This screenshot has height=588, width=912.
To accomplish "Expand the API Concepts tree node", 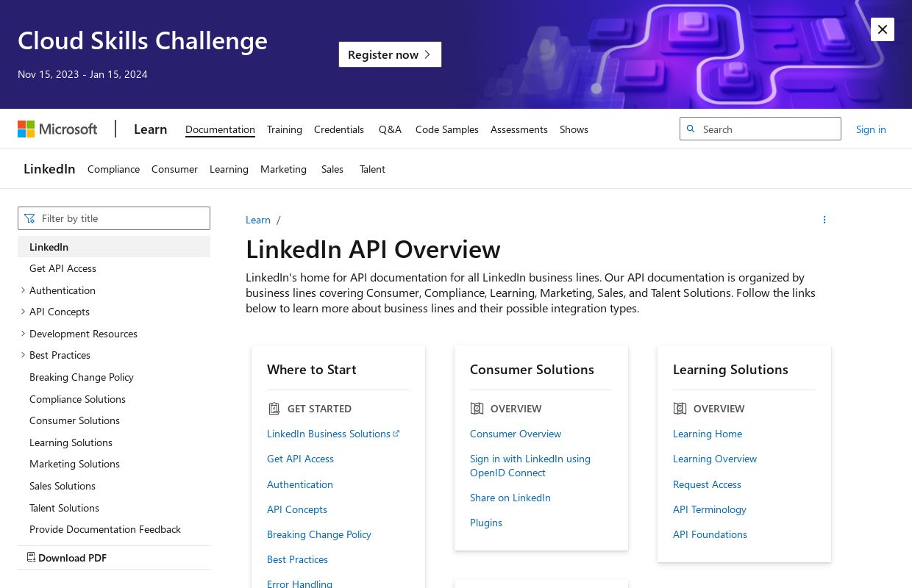I will point(23,312).
